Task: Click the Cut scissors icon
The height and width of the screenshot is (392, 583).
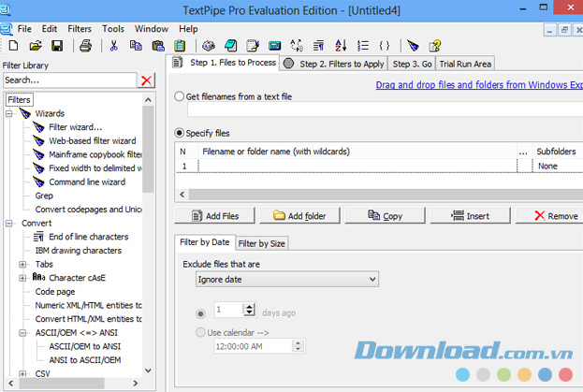Action: tap(114, 46)
